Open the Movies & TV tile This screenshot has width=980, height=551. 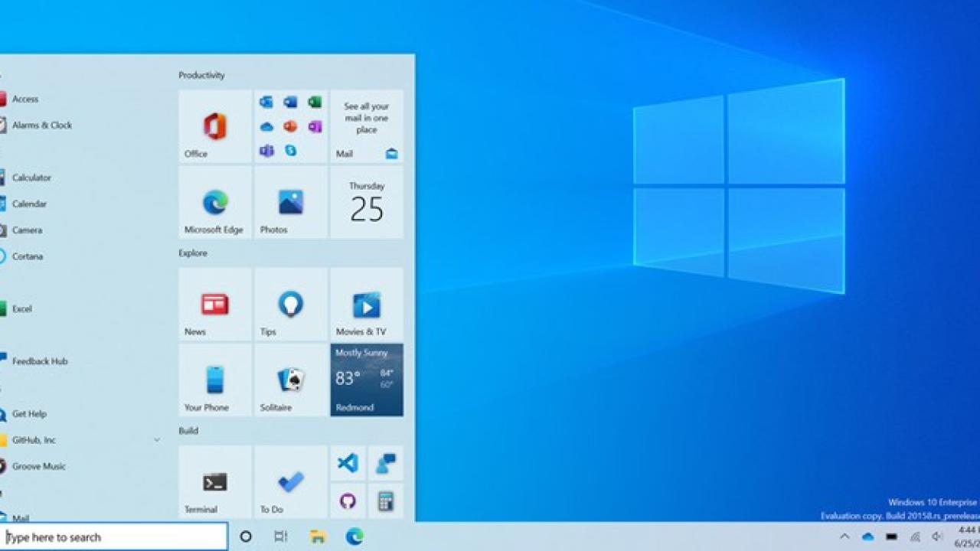367,305
